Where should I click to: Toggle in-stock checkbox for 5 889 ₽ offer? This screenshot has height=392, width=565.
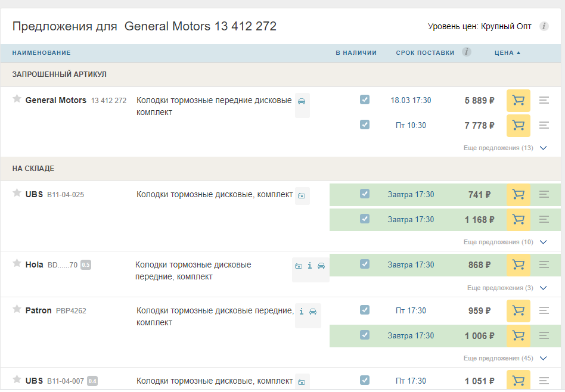coord(365,99)
